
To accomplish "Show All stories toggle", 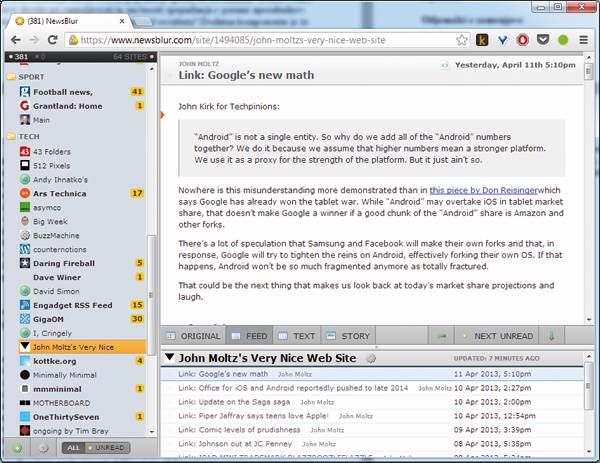I will [73, 448].
